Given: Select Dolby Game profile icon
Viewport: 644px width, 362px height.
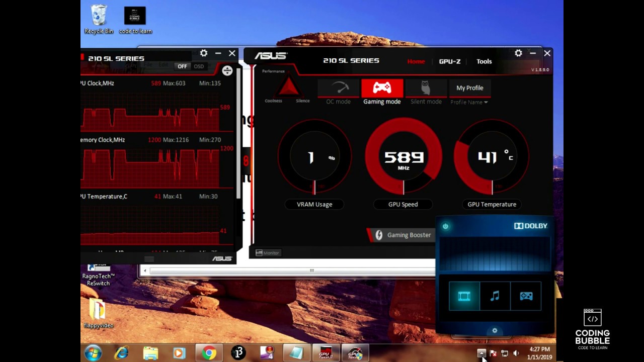Looking at the screenshot, I should [526, 296].
